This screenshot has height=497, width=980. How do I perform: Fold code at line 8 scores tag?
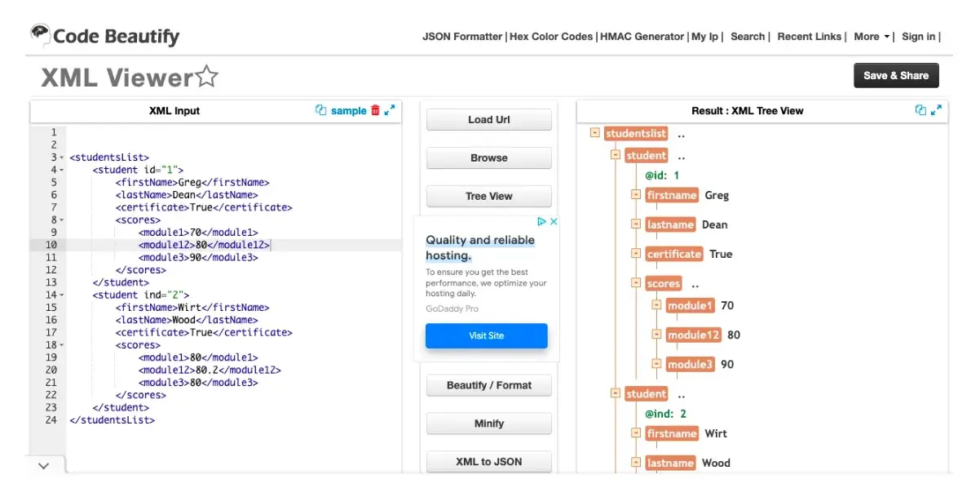click(x=62, y=220)
